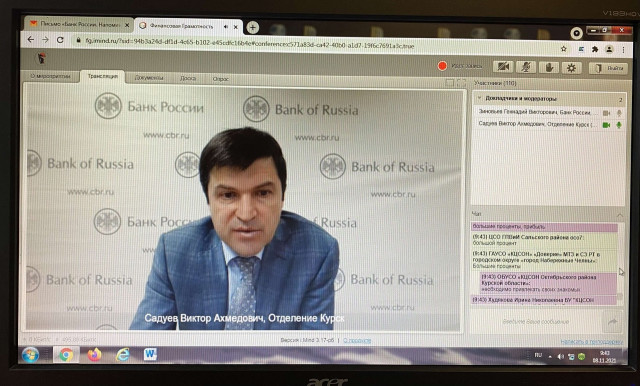This screenshot has height=386, width=640.
Task: Click the Написать в техподдержку link
Action: pyautogui.click(x=591, y=342)
